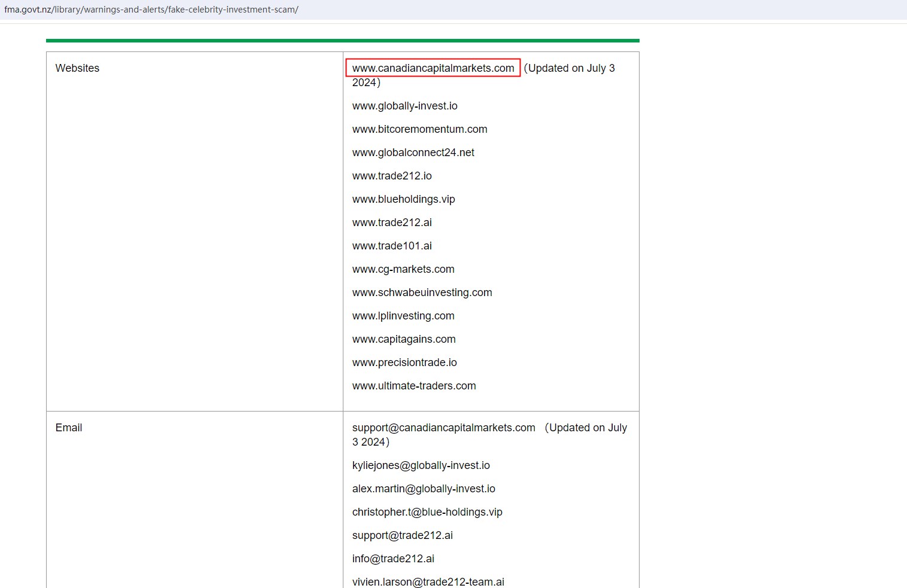Select www.blueholdings.vip entry
The width and height of the screenshot is (907, 588).
[x=404, y=199]
